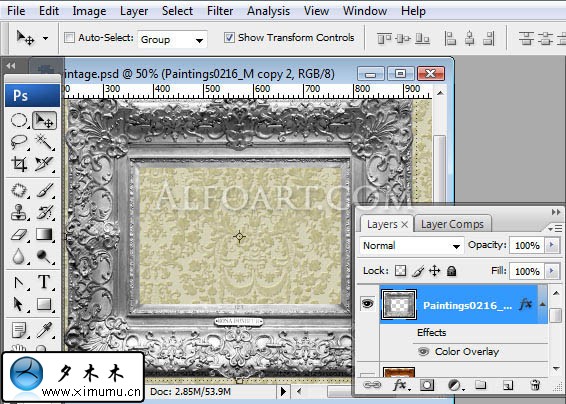
Task: Delete layer with trash icon
Action: click(x=535, y=385)
